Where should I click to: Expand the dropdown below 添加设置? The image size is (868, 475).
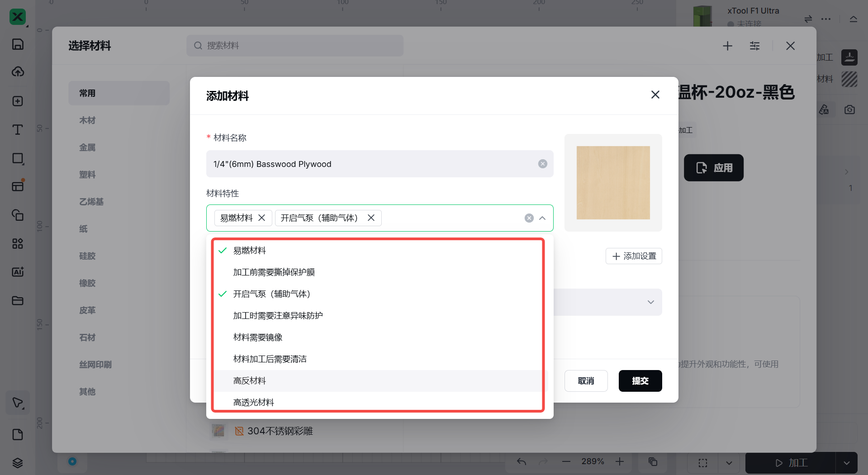[650, 302]
